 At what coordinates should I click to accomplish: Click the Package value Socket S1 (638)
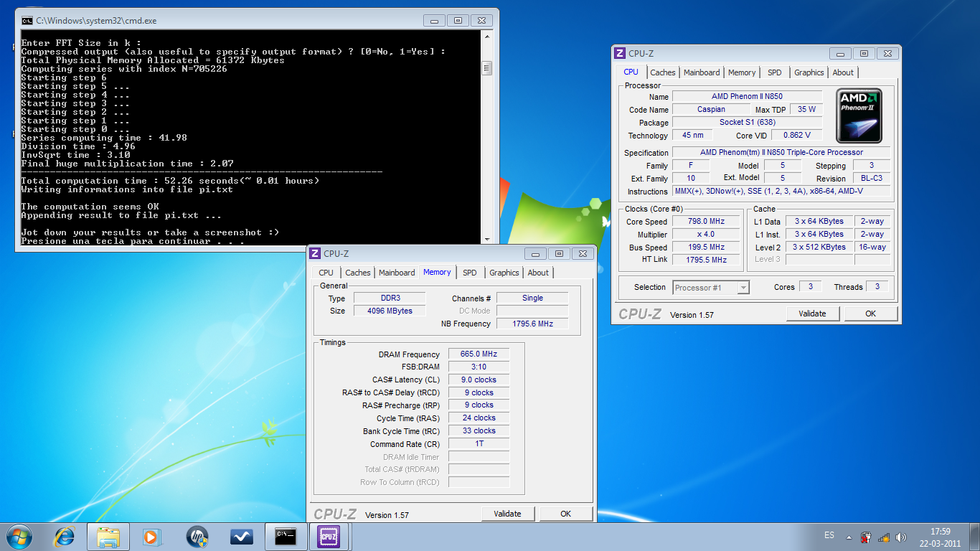coord(747,122)
